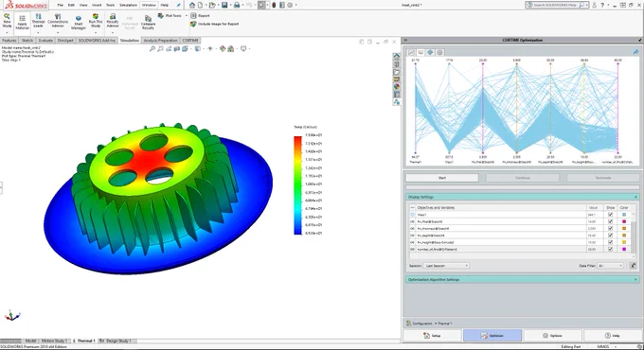Viewport: 644px width, 350px height.
Task: Expand the Optimization Algorithm Settings section
Action: (635, 279)
